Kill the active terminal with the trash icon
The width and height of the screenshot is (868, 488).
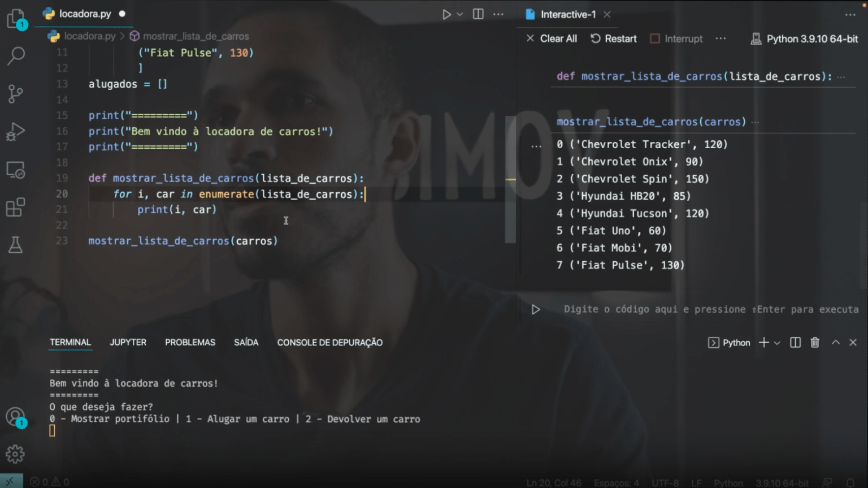tap(814, 342)
